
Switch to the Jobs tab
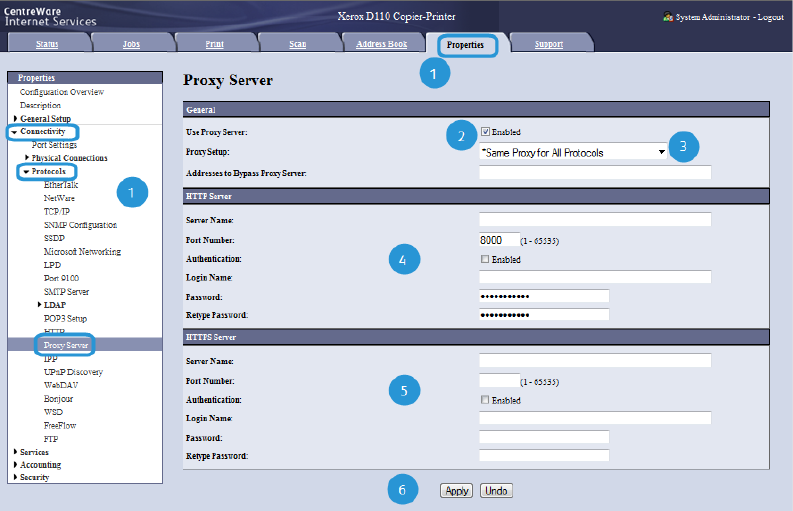(x=131, y=44)
